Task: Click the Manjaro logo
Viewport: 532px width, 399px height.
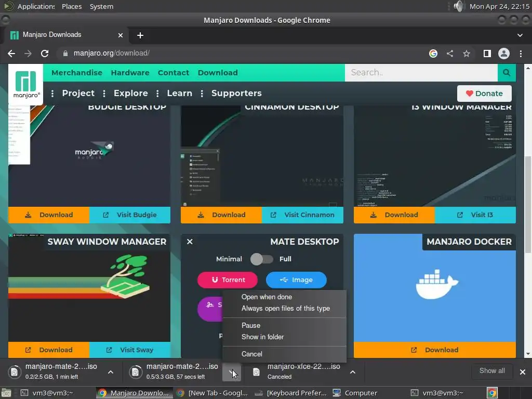Action: point(26,85)
